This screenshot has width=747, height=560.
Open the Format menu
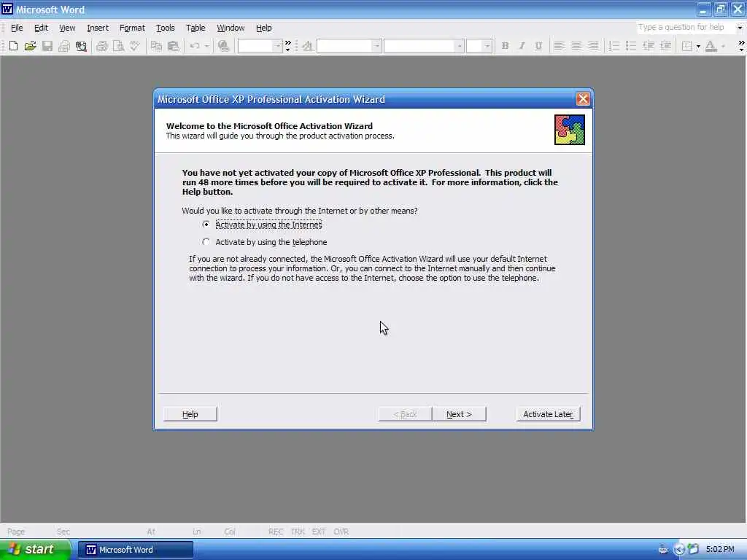point(132,28)
